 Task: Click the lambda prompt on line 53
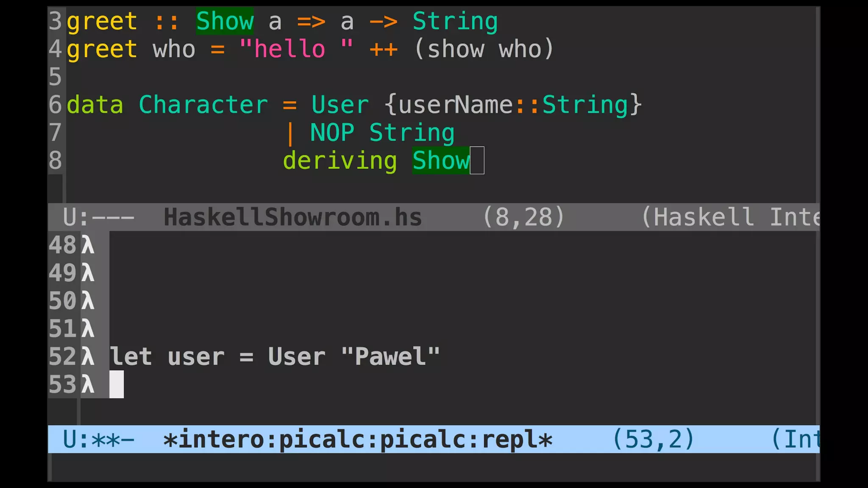[88, 385]
